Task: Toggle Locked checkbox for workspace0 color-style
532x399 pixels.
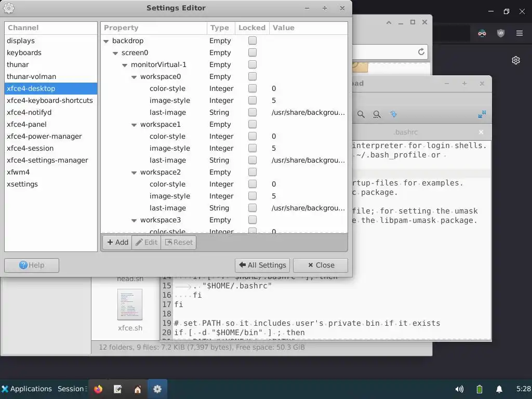Action: click(252, 88)
